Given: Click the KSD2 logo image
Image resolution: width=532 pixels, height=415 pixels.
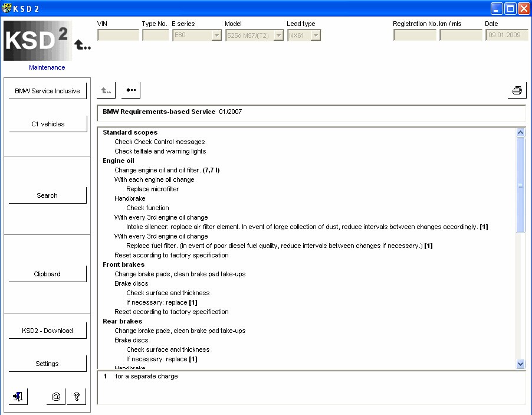Looking at the screenshot, I should (37, 41).
